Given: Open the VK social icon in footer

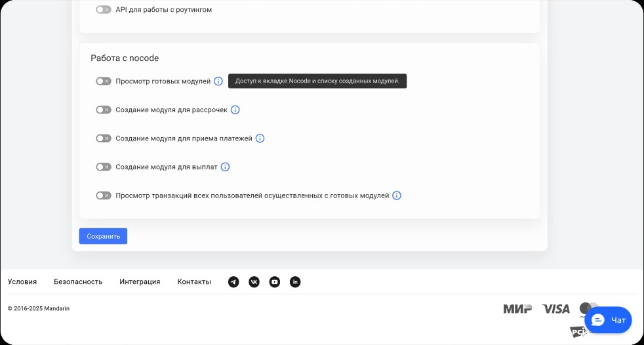Looking at the screenshot, I should (254, 282).
